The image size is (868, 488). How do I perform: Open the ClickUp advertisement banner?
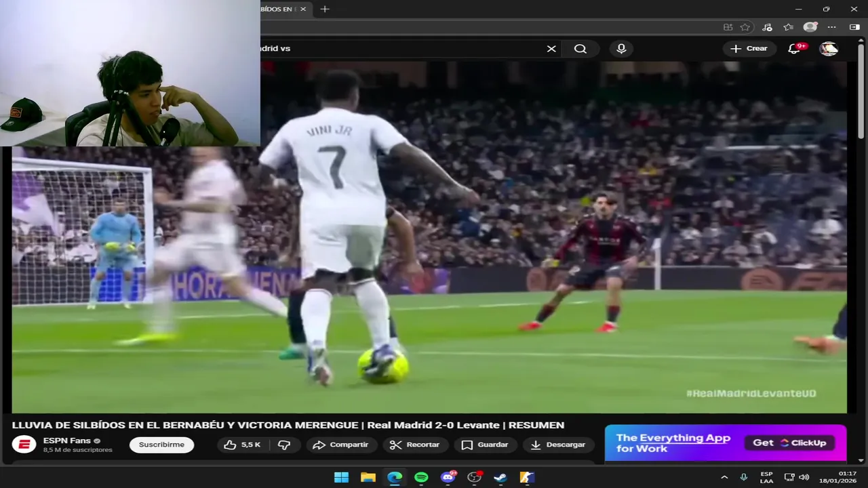tap(726, 443)
